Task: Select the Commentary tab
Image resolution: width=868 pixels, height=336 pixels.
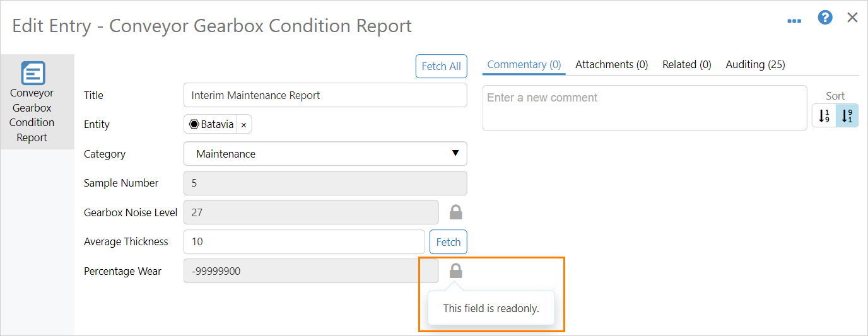Action: (x=524, y=64)
